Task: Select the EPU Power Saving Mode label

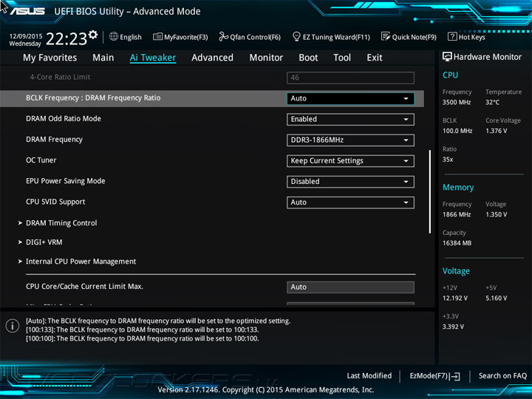Action: click(66, 181)
